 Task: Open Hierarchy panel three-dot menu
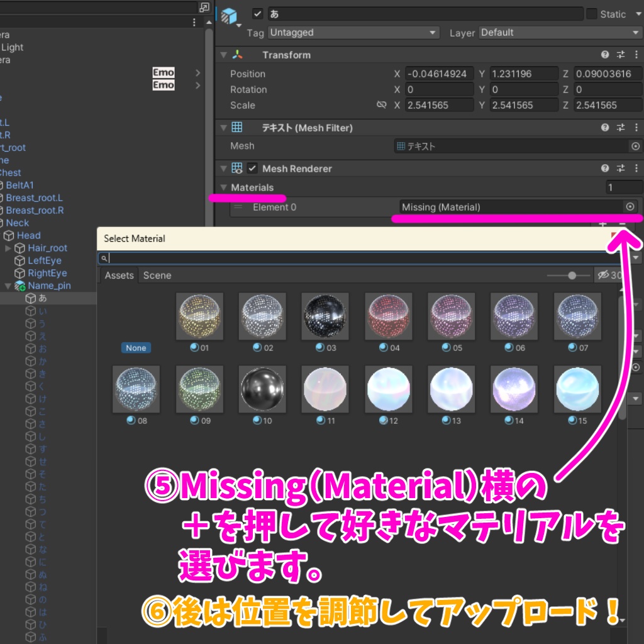(194, 22)
